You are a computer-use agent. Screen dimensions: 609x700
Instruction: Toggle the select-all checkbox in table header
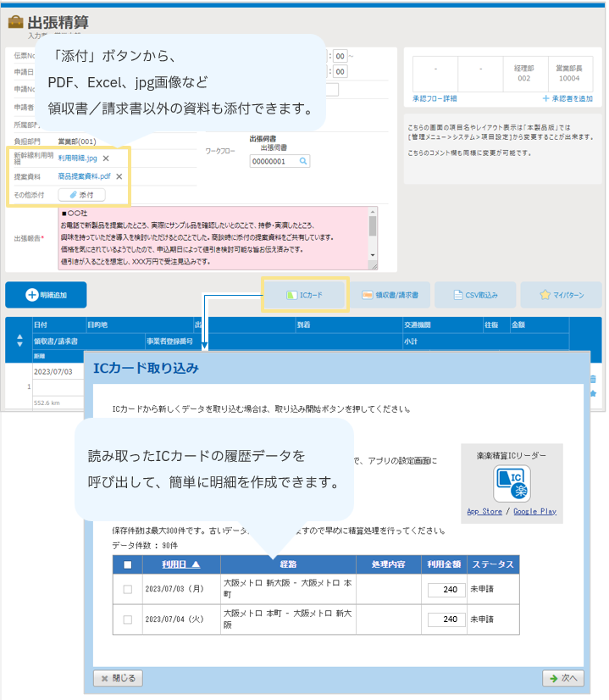click(128, 565)
